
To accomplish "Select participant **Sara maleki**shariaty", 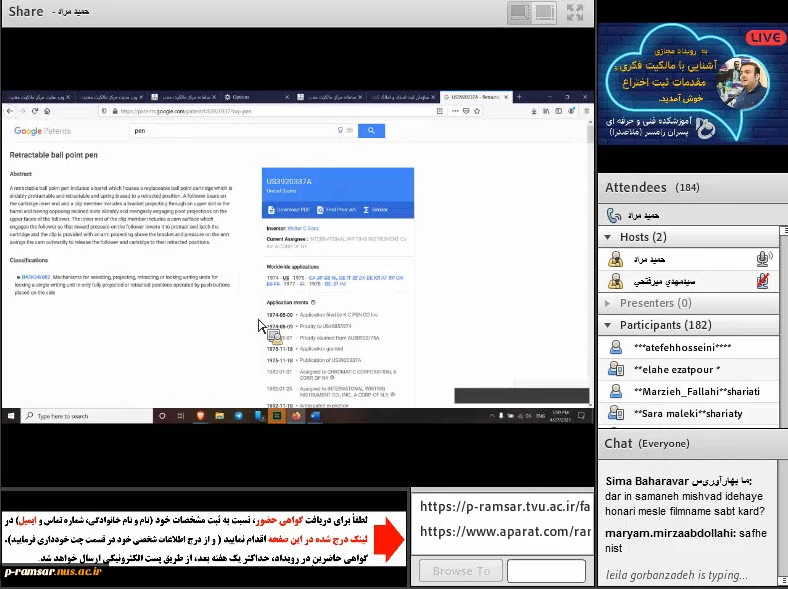I will coord(688,414).
